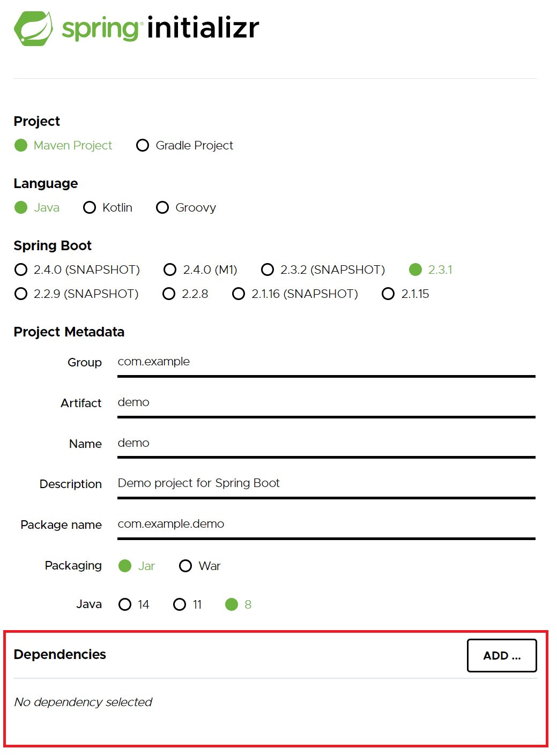Choose Spring Boot version 2.1.15
557x756 pixels.
pos(405,294)
